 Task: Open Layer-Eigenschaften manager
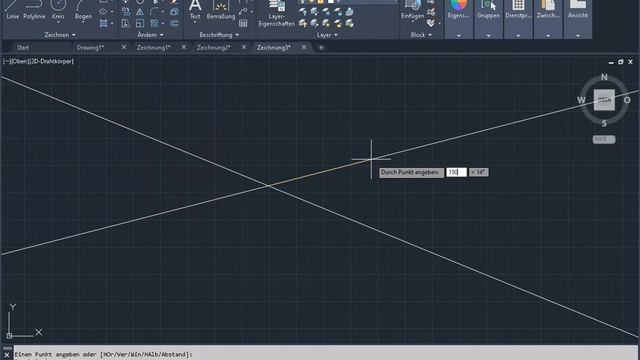pyautogui.click(x=277, y=13)
